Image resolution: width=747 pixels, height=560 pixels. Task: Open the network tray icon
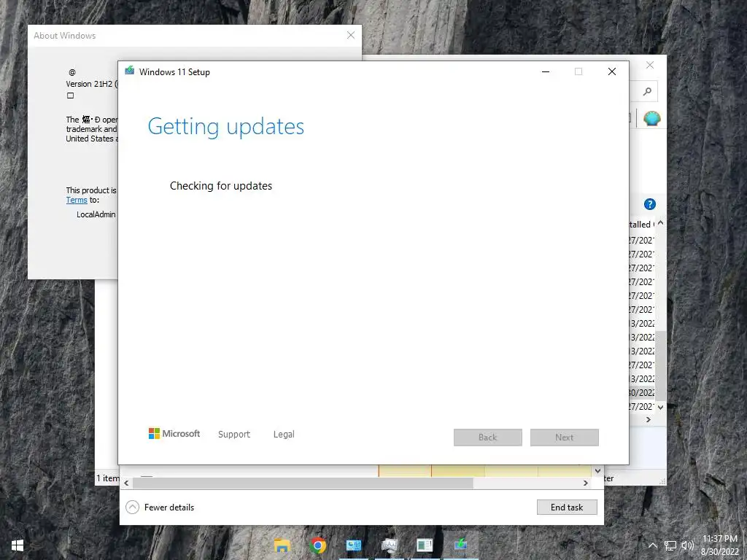(670, 545)
